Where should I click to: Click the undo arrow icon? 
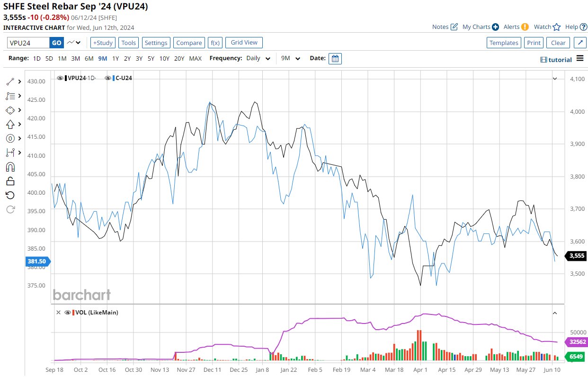(10, 195)
